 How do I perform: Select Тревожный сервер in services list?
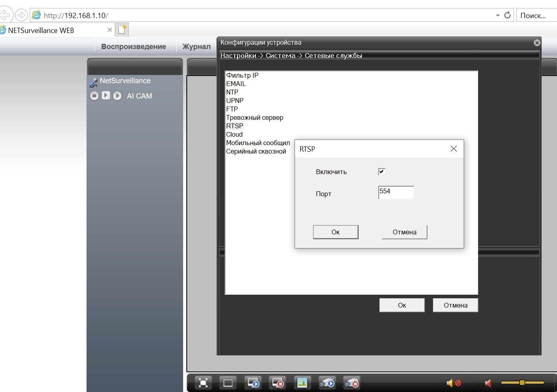pyautogui.click(x=254, y=117)
